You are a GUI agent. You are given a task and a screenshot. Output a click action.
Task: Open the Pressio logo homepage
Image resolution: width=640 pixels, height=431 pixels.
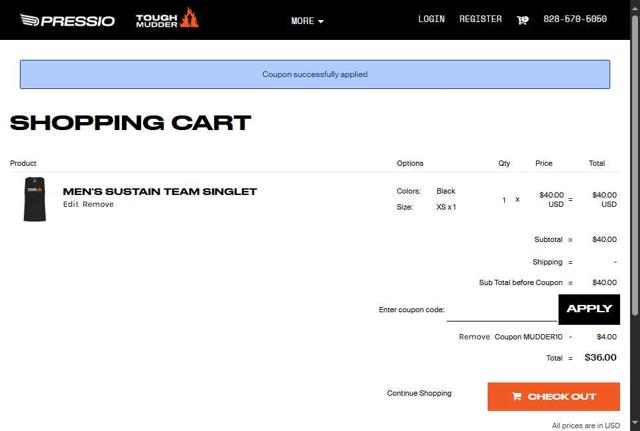coord(67,20)
